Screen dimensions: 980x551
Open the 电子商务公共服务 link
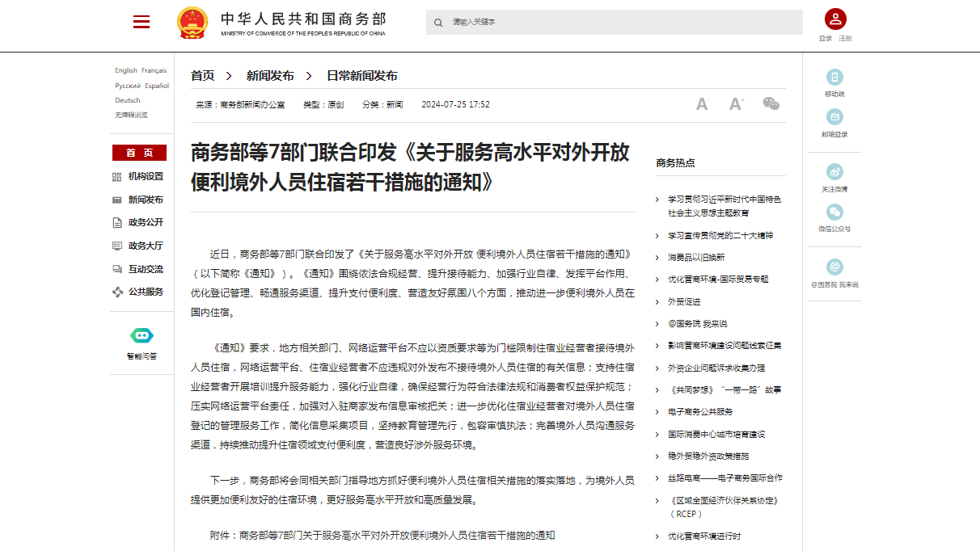point(700,411)
